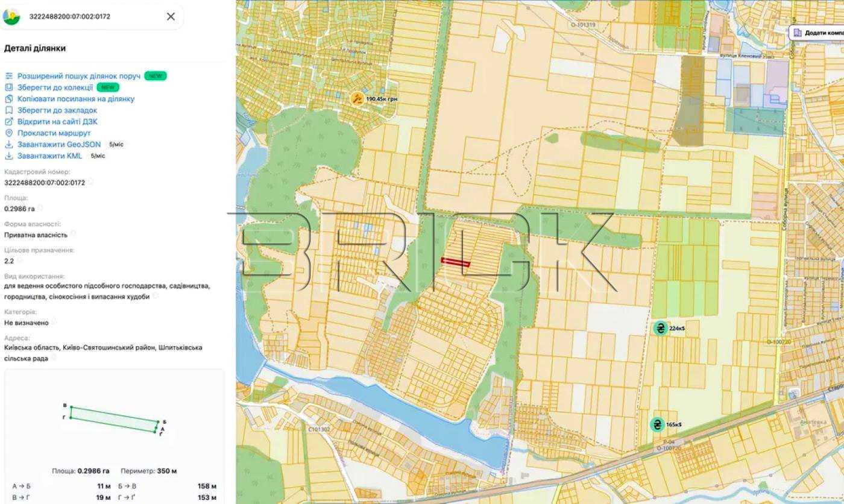The height and width of the screenshot is (504, 844).
Task: Click the '19 м' side length В → Г
Action: click(x=104, y=497)
